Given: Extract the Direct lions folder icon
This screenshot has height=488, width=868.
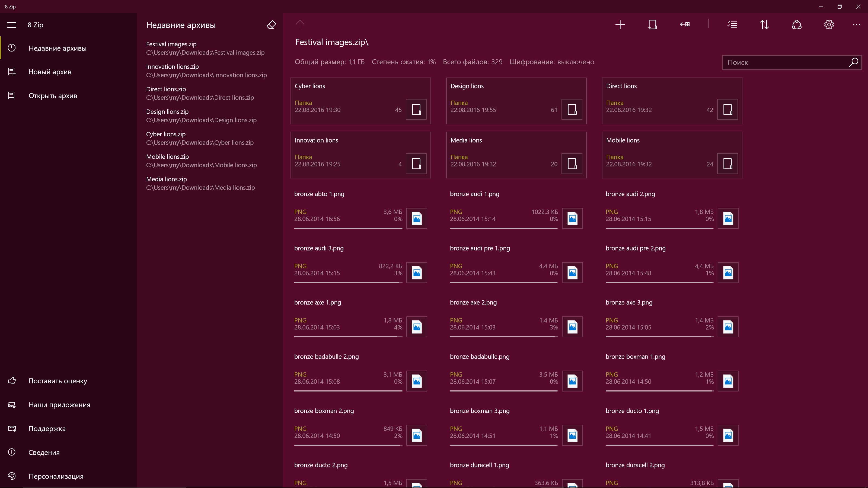Looking at the screenshot, I should 727,110.
